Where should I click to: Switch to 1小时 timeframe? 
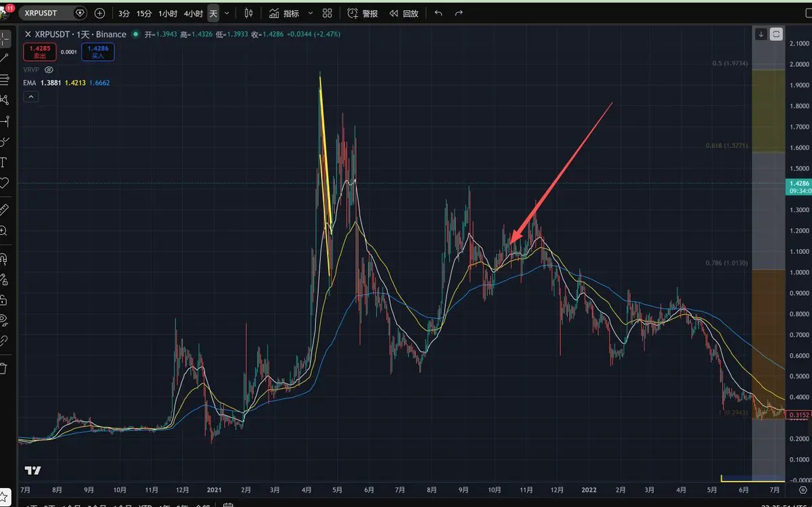coord(168,14)
